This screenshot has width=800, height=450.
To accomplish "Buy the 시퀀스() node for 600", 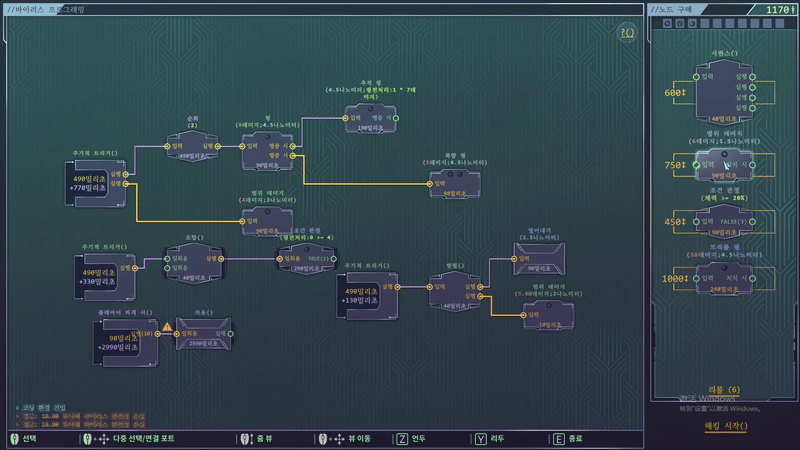I will point(725,92).
